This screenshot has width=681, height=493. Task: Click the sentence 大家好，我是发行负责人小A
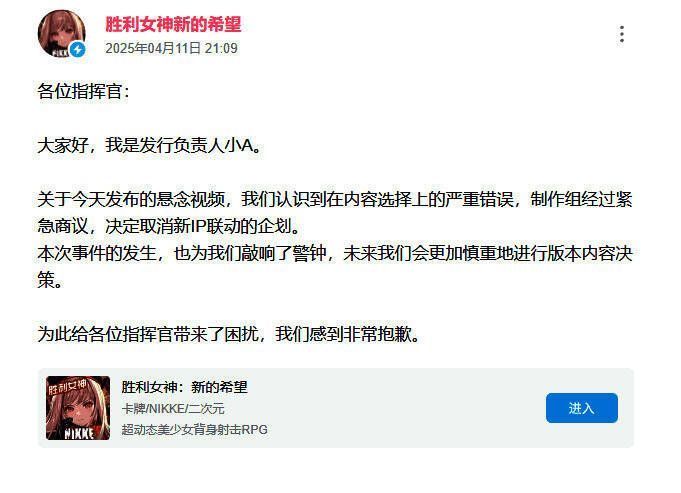coord(150,146)
